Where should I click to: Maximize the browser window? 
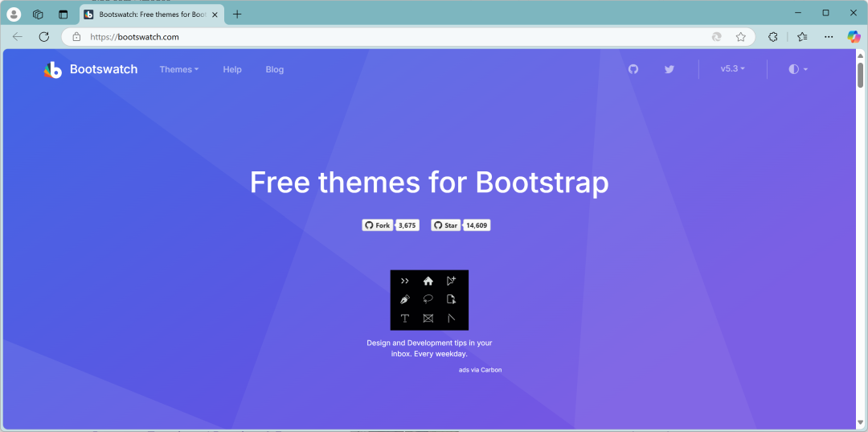click(825, 13)
